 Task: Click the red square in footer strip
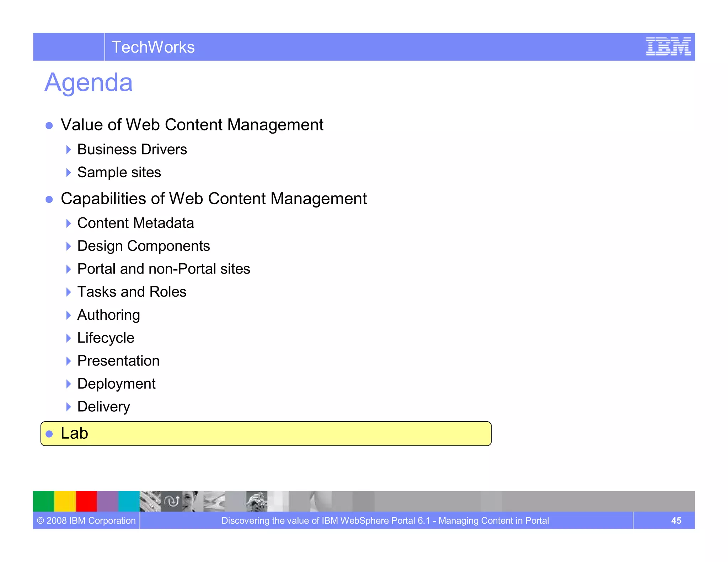86,501
